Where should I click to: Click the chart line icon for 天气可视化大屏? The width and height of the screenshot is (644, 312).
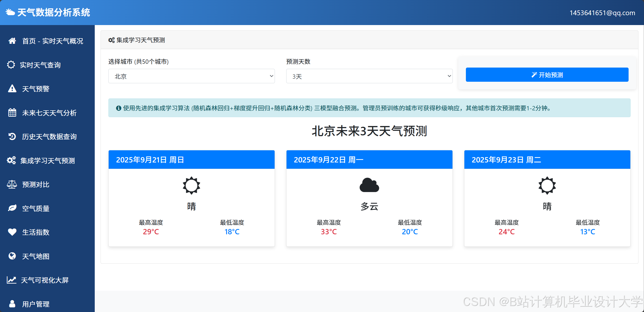click(x=11, y=280)
